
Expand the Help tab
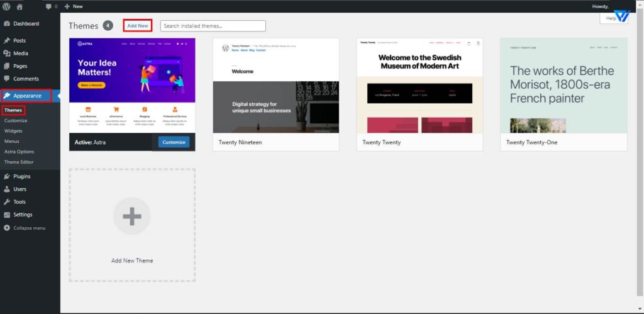pyautogui.click(x=614, y=18)
